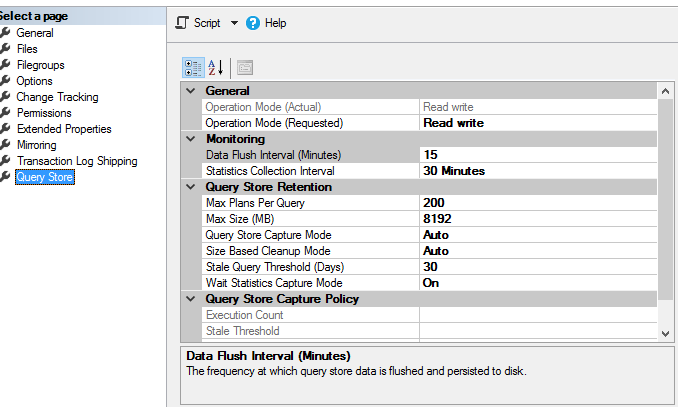Click the scrollbar down arrow
Viewport: 678px width, 408px height.
(x=666, y=333)
